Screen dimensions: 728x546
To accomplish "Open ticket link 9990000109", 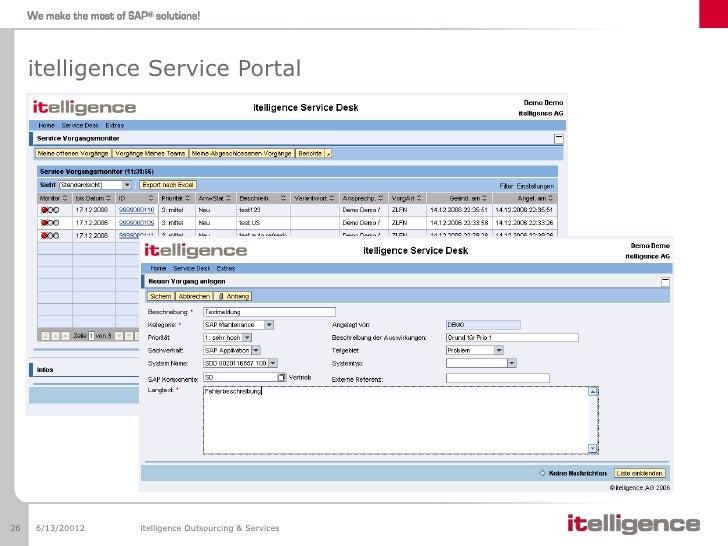I will (x=136, y=223).
